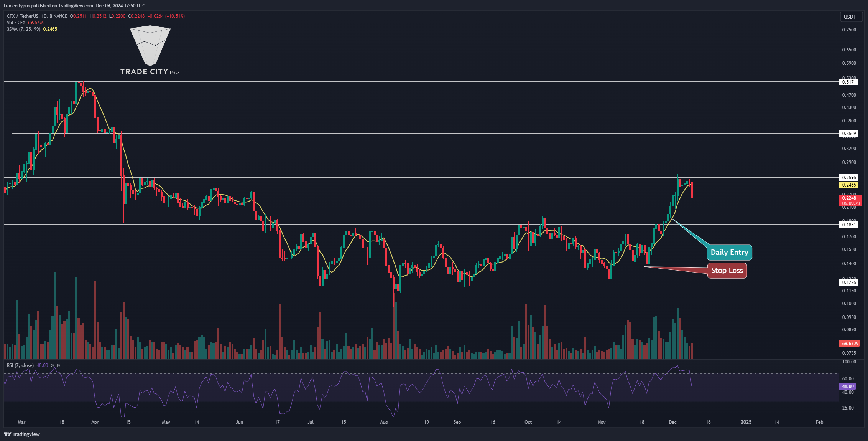The width and height of the screenshot is (868, 441).
Task: Click the red 69.67M volume tag
Action: pyautogui.click(x=850, y=344)
